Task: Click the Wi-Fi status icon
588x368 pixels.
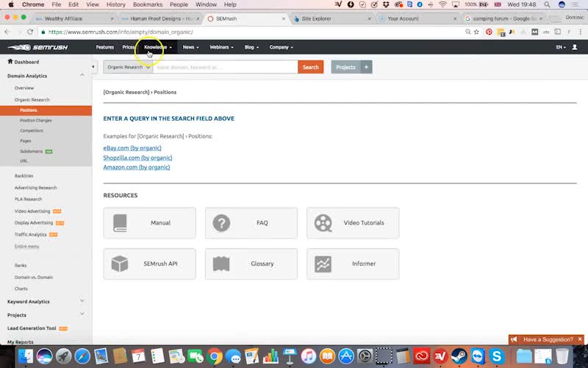Action: click(443, 4)
